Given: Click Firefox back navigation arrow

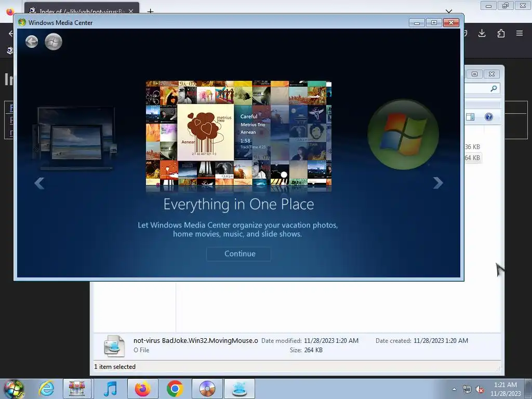Looking at the screenshot, I should pyautogui.click(x=11, y=33).
